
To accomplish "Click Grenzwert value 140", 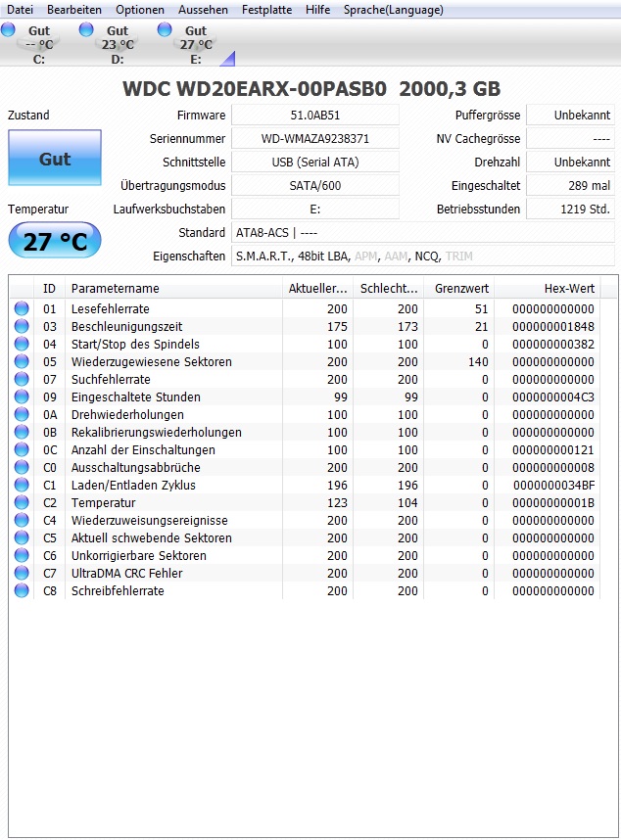I will click(x=478, y=362).
